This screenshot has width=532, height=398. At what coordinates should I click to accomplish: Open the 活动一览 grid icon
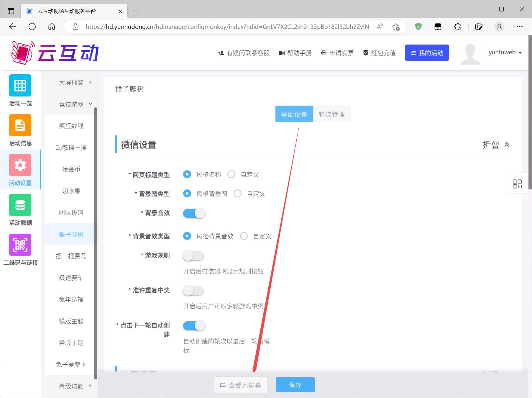20,85
